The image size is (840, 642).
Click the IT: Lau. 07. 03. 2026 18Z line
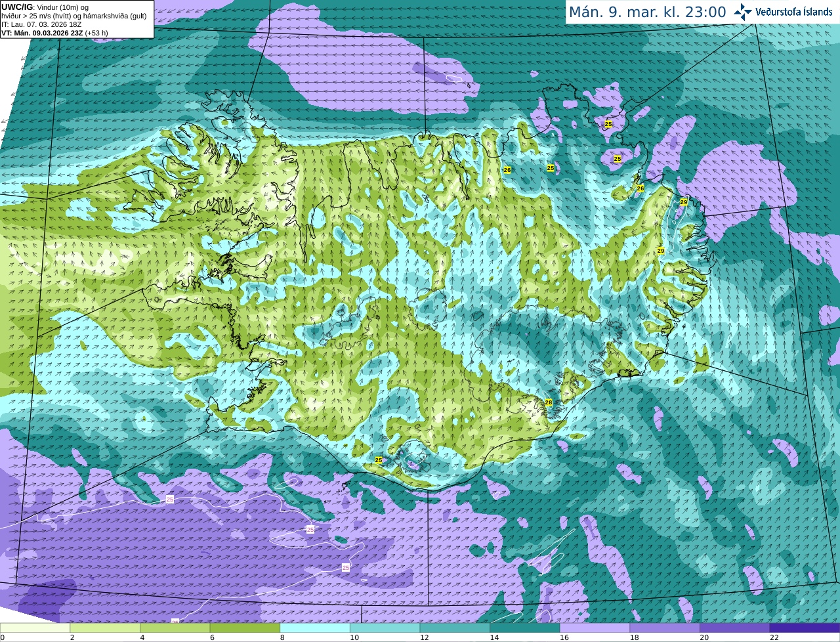41,24
